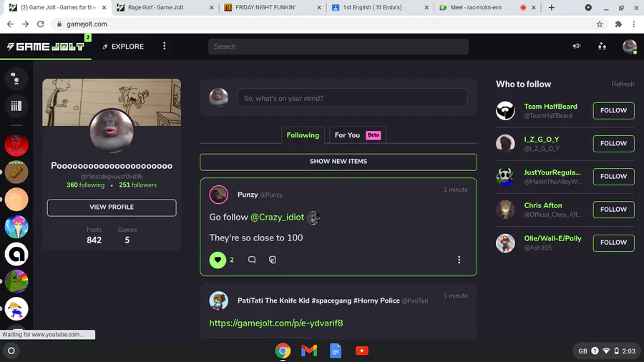644x362 pixels.
Task: Open sticker icon on Punzy's post
Action: [x=273, y=260]
